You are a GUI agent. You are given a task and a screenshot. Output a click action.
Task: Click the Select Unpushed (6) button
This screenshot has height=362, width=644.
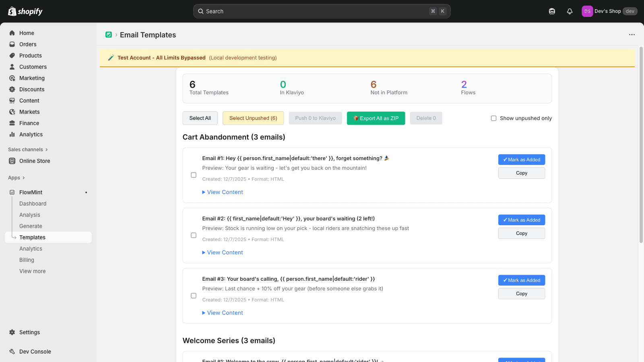coord(253,118)
